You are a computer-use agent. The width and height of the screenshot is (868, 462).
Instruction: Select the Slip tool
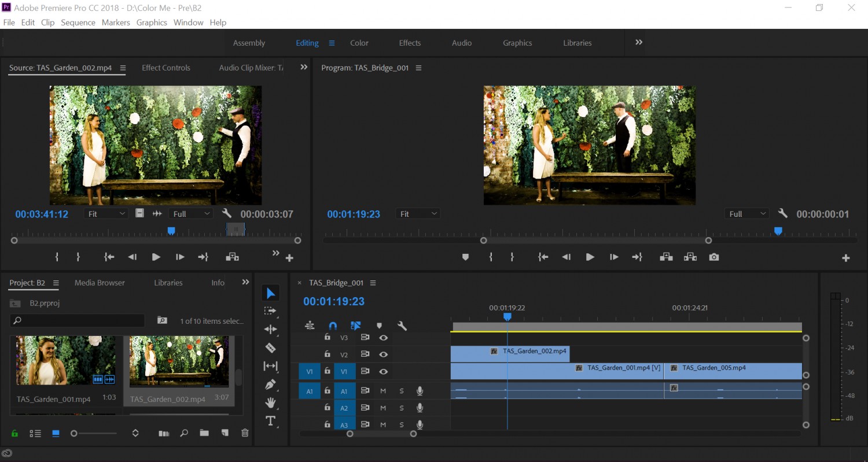tap(270, 366)
